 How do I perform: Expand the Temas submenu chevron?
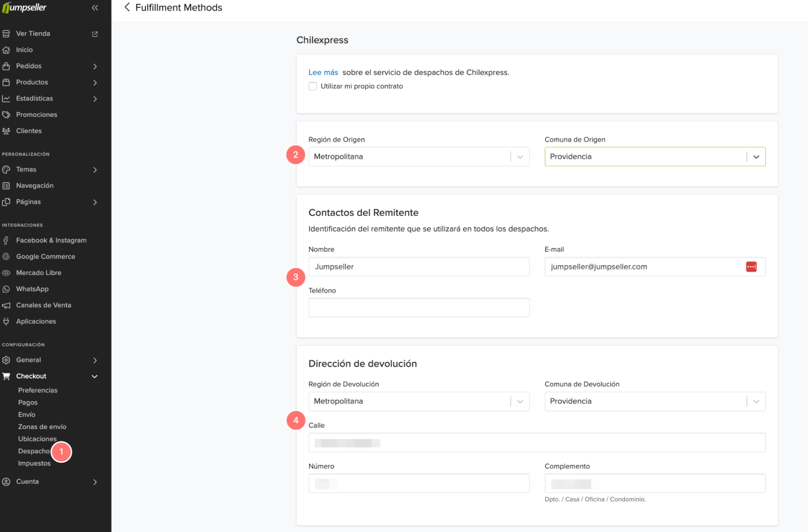(95, 170)
